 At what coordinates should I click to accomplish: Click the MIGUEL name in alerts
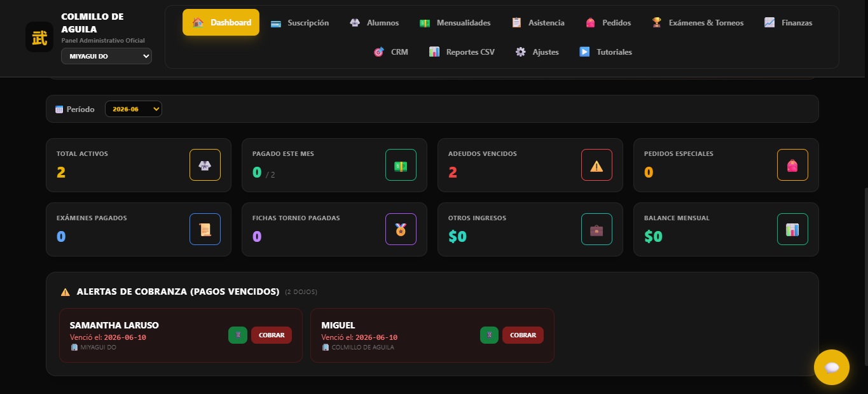pos(338,325)
